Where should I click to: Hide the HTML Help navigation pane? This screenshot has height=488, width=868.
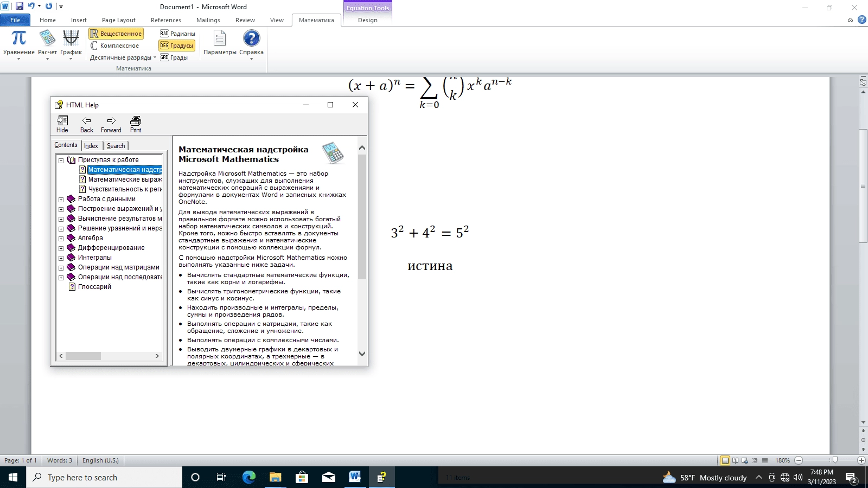tap(62, 124)
